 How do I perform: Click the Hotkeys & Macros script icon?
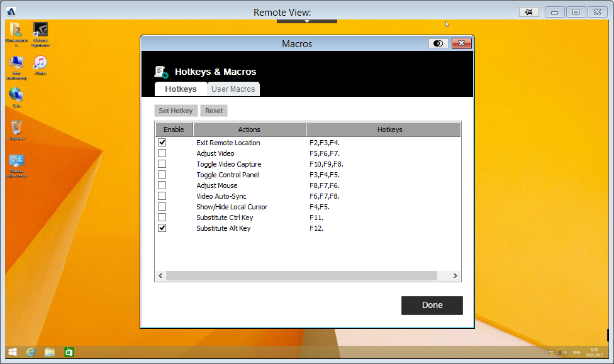click(161, 72)
